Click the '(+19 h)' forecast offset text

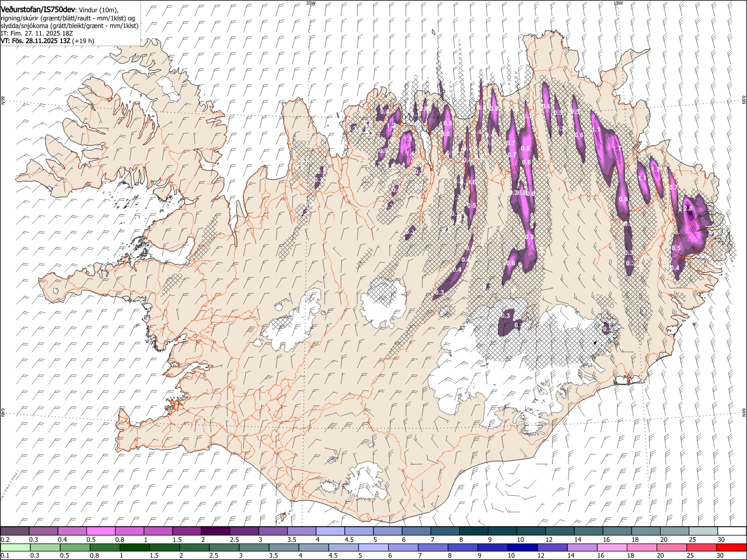point(83,41)
